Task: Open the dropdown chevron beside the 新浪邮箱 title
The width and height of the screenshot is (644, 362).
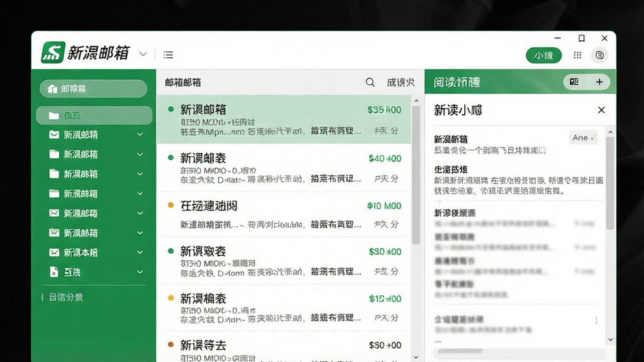Action: (x=143, y=54)
